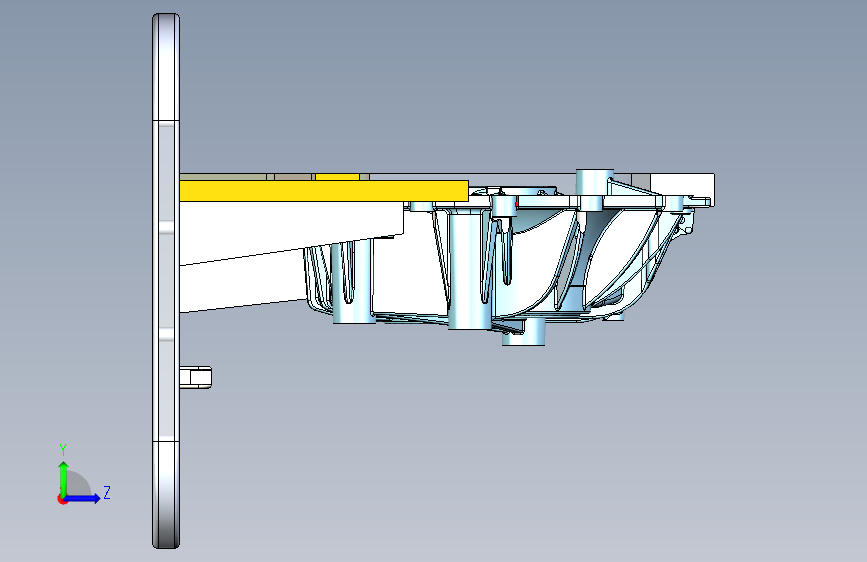The height and width of the screenshot is (562, 867).
Task: Click the red origin ball of the triad
Action: pos(62,499)
